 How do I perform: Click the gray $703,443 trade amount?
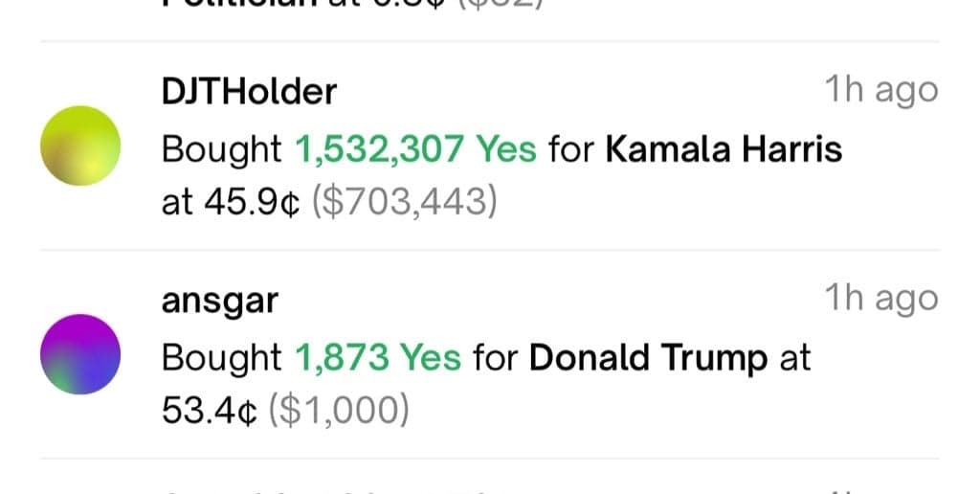pyautogui.click(x=406, y=203)
